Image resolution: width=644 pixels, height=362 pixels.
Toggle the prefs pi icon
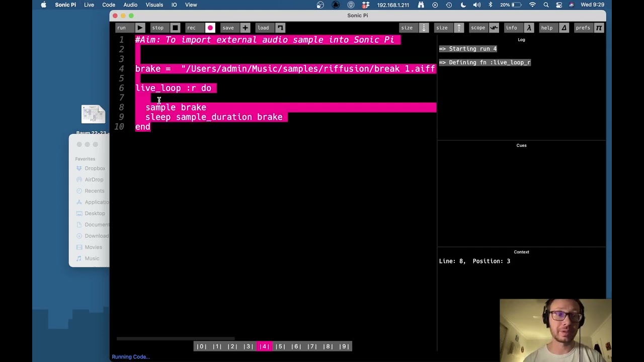point(599,28)
